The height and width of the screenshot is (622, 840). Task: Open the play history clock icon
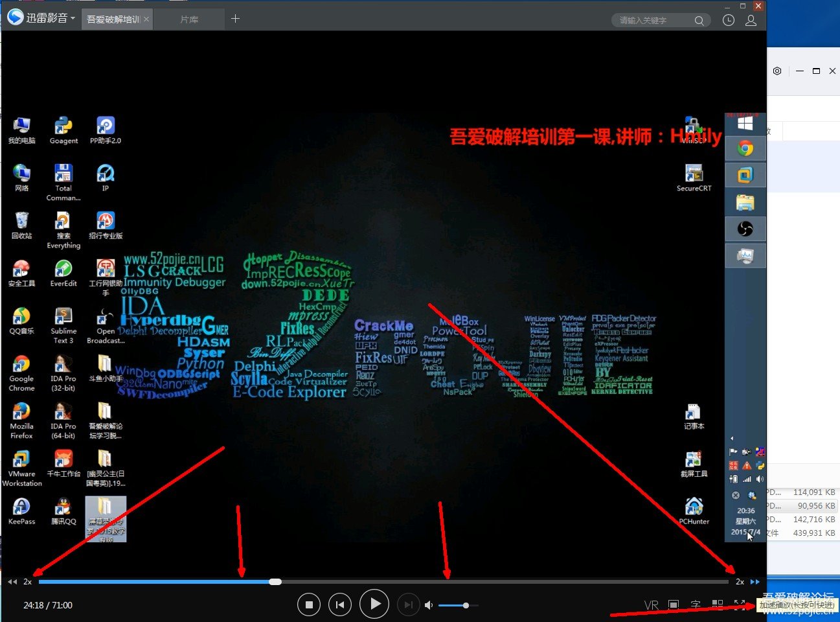click(728, 20)
